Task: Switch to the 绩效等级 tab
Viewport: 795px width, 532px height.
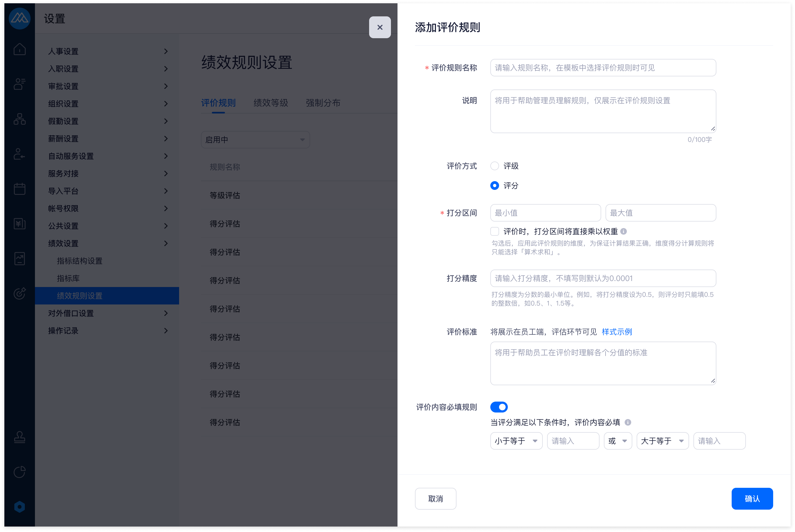Action: click(271, 103)
